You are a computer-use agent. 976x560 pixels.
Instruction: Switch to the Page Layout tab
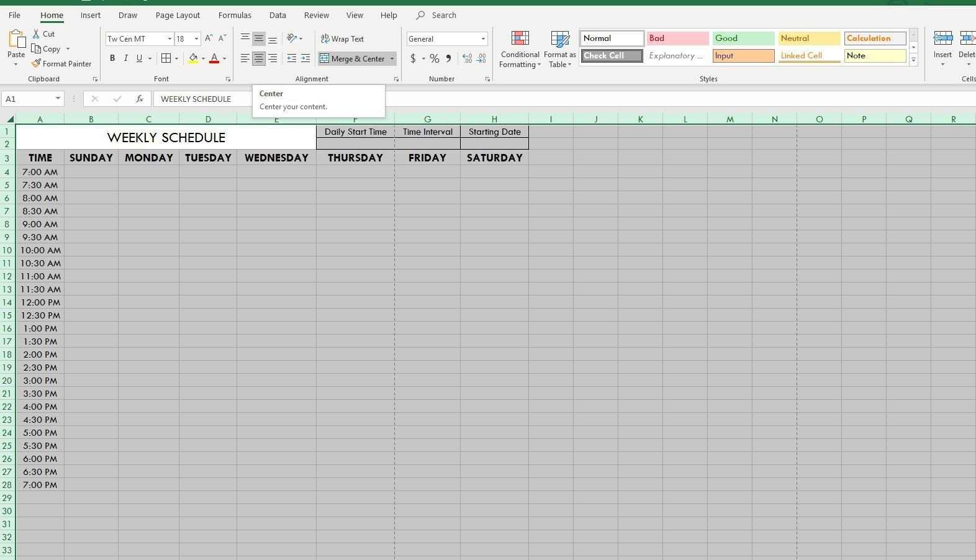[178, 15]
